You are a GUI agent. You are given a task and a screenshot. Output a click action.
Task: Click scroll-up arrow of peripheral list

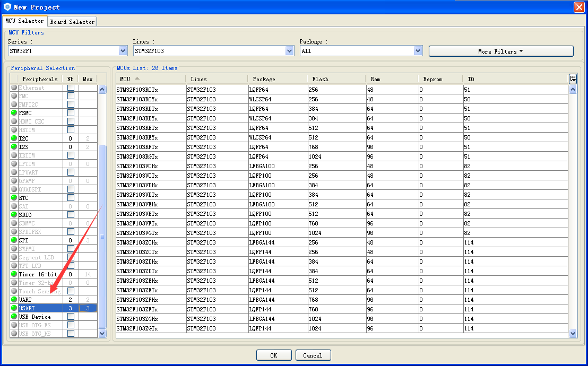[102, 89]
